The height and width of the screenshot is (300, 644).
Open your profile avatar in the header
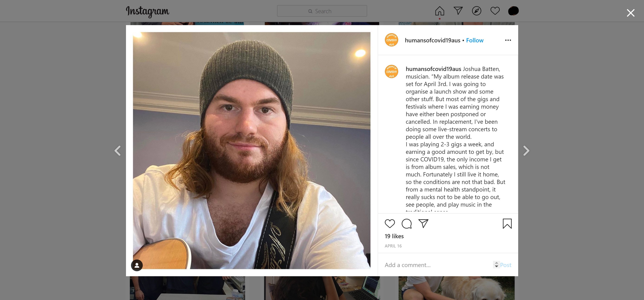[513, 11]
